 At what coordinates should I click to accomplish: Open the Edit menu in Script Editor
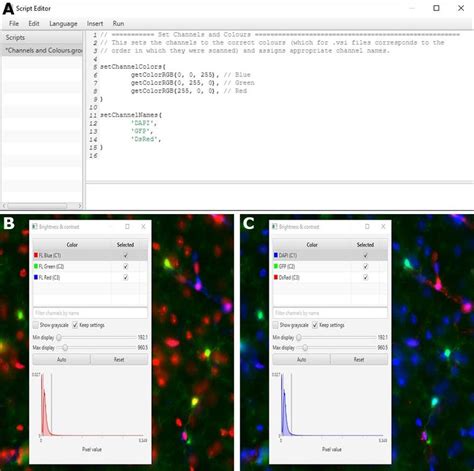pos(34,23)
